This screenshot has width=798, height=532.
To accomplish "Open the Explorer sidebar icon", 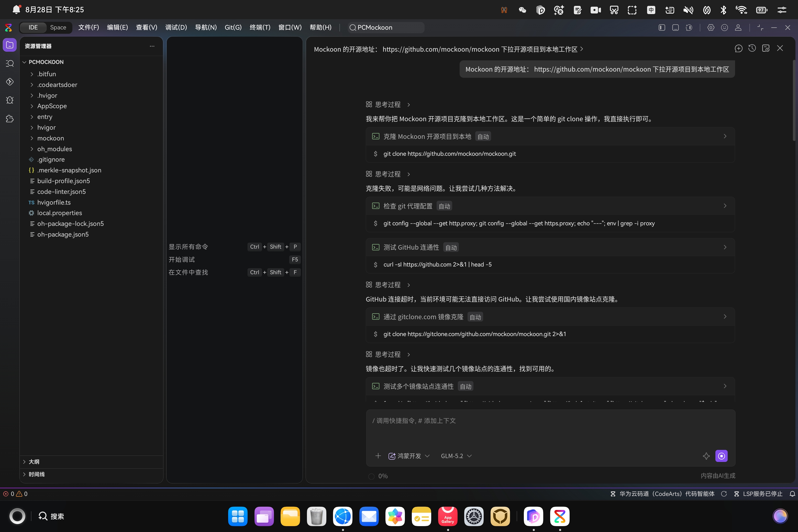I will [9, 45].
